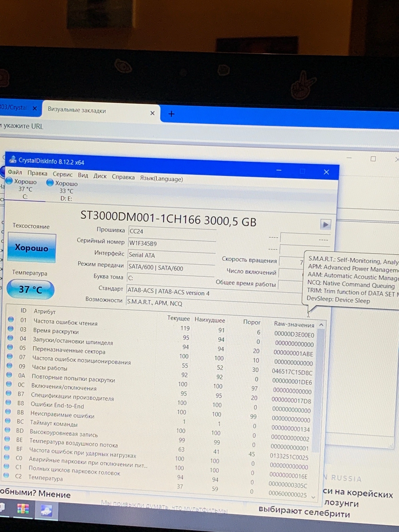Click status icon for attribute BC Таймаут команды
Viewport: 399px width, 532px height.
7,421
